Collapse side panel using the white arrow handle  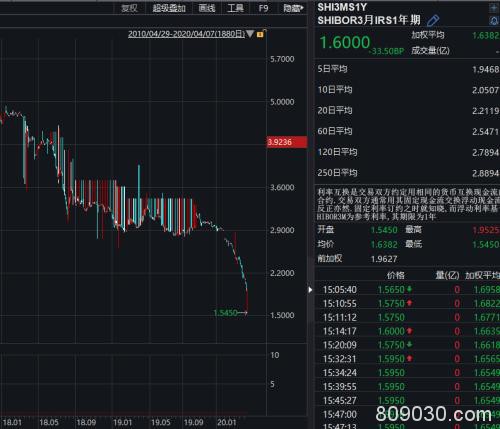click(x=310, y=290)
